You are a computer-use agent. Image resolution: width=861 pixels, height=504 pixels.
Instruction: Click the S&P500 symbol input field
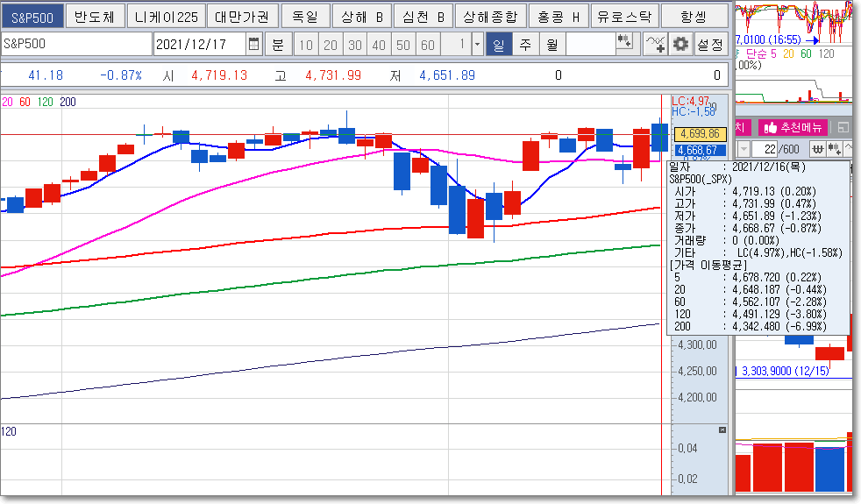point(76,44)
